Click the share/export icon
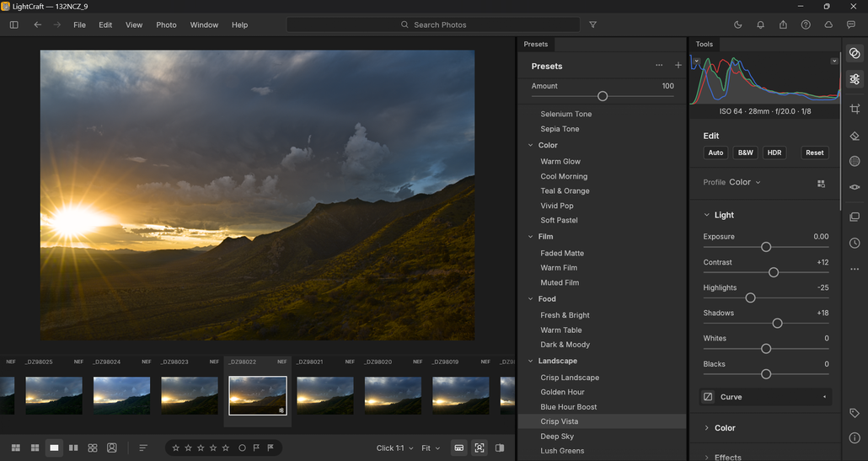 point(783,25)
